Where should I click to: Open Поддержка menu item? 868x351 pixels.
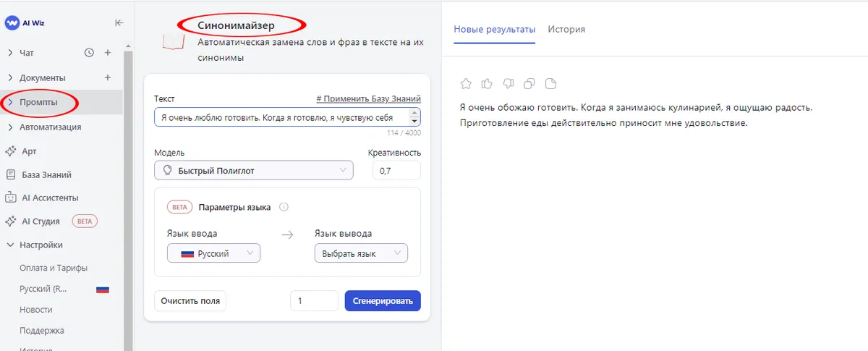(42, 331)
